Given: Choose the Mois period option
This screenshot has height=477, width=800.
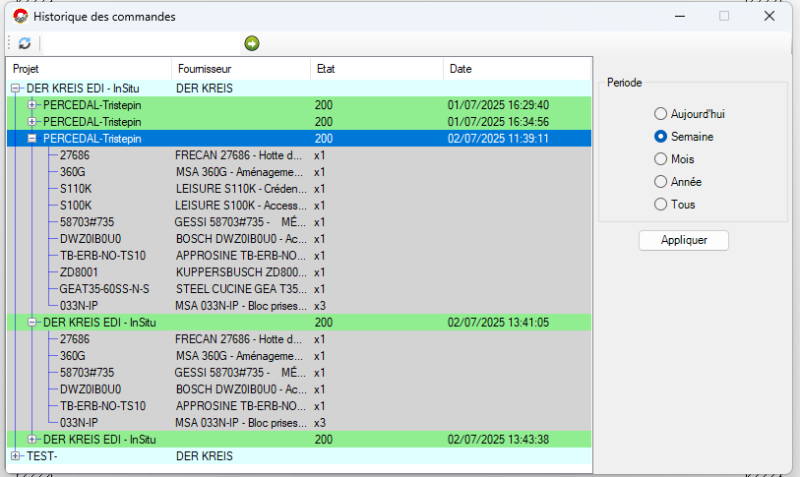Looking at the screenshot, I should click(660, 159).
